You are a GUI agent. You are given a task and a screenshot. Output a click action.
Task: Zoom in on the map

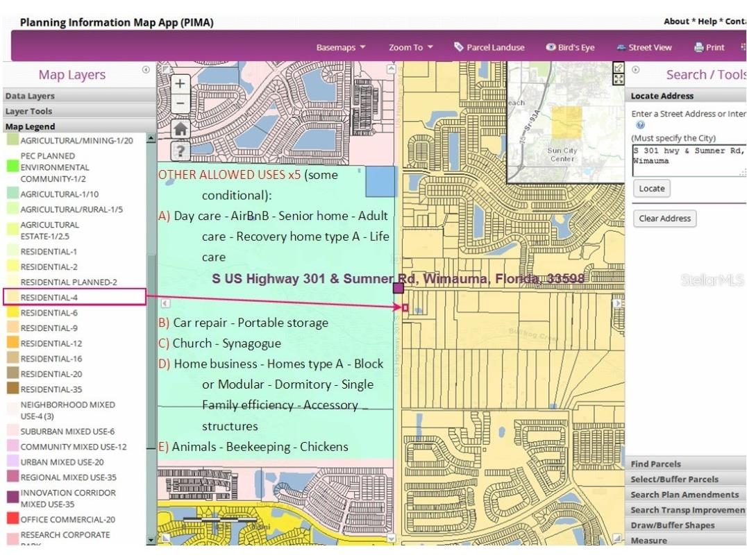pos(180,84)
